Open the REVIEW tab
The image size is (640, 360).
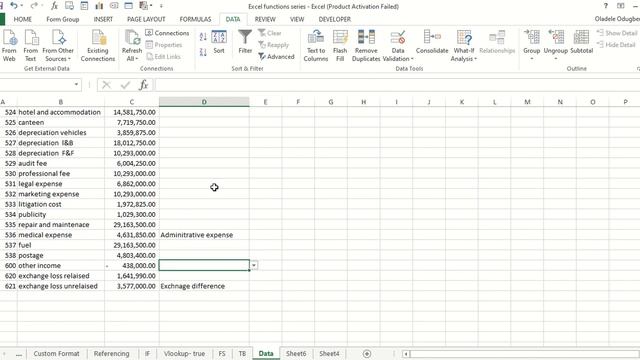pyautogui.click(x=265, y=19)
